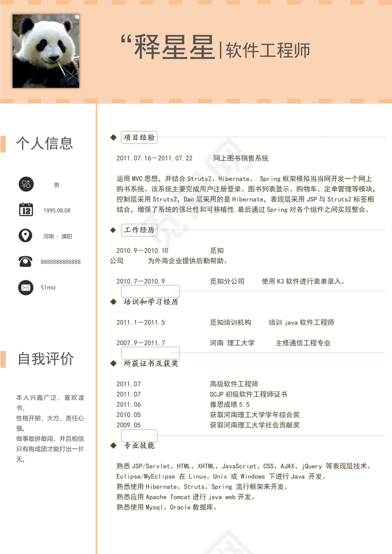
Task: Select the calendar icon beside 1995.08.08
Action: 26,210
